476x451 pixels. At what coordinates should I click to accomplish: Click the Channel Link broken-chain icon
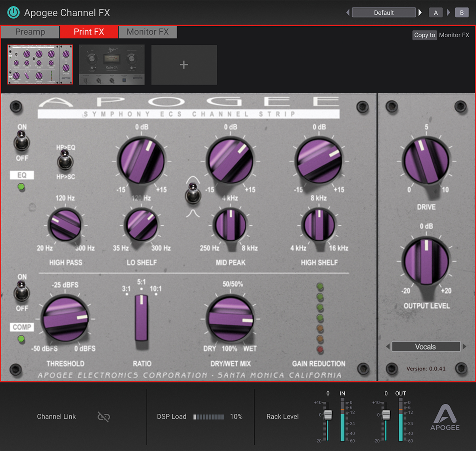click(x=104, y=416)
